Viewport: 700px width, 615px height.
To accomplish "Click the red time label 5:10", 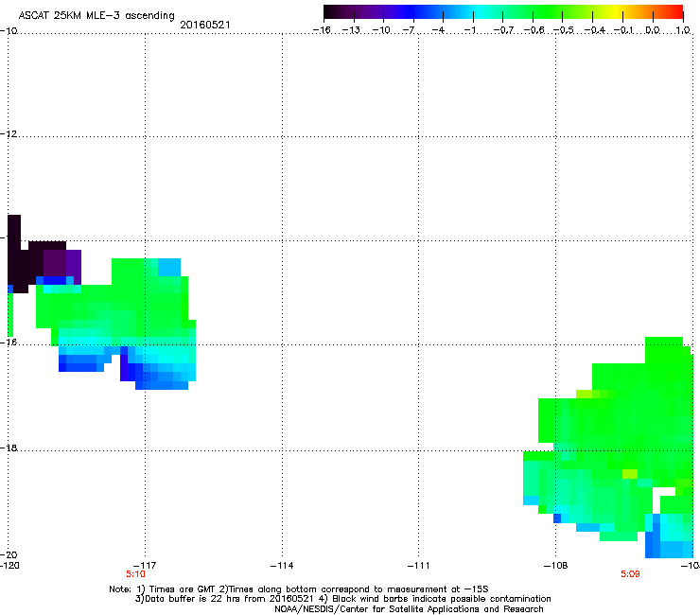I will coord(135,574).
